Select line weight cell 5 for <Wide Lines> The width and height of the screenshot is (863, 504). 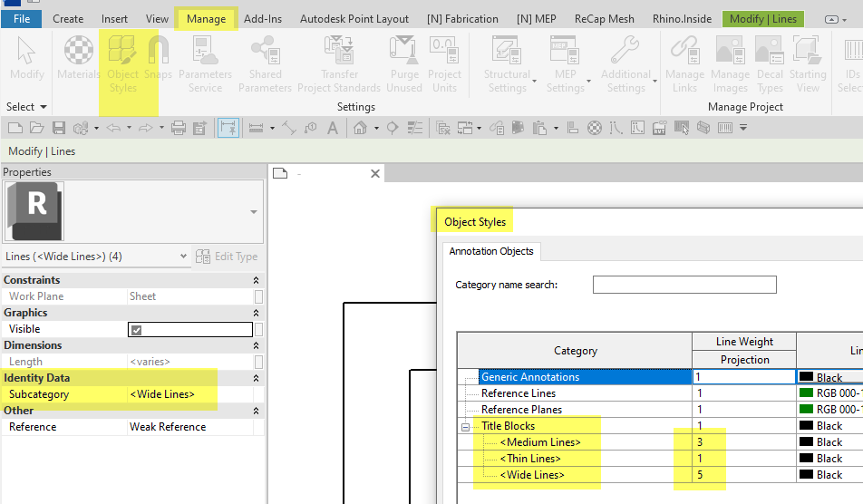[x=744, y=475]
